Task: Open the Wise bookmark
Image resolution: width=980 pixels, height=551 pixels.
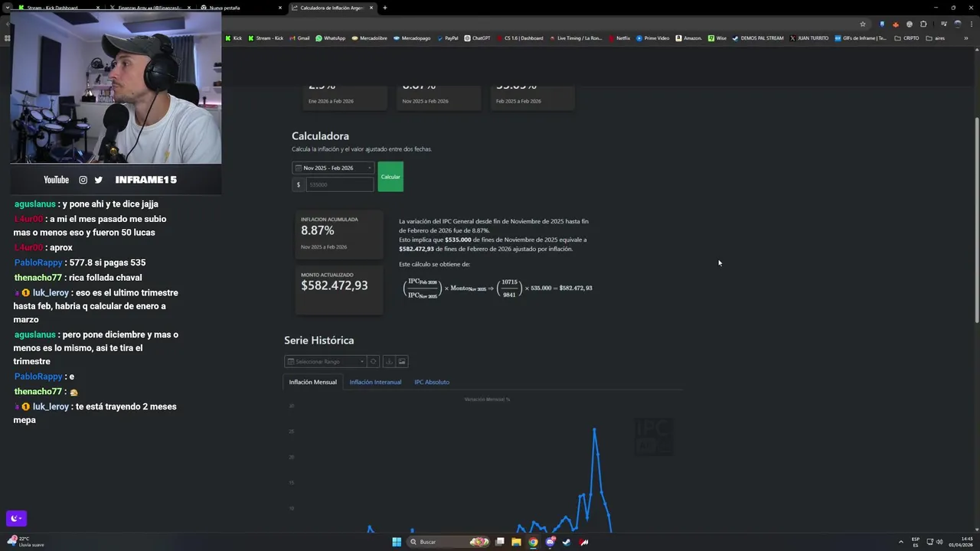Action: pyautogui.click(x=717, y=37)
